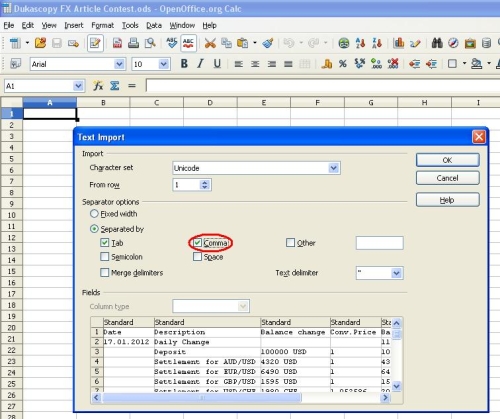Enable the Semicolon separator checkbox
Image resolution: width=500 pixels, height=419 pixels.
coord(105,257)
